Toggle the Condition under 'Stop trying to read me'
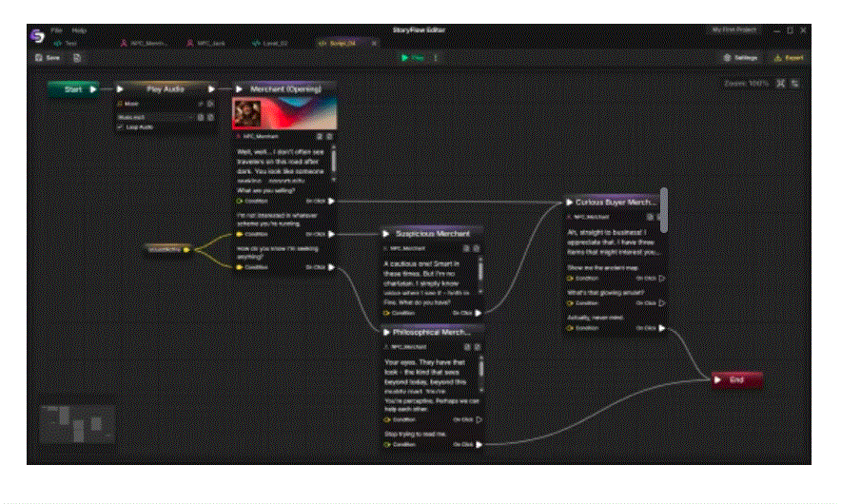This screenshot has width=841, height=504. (x=386, y=444)
